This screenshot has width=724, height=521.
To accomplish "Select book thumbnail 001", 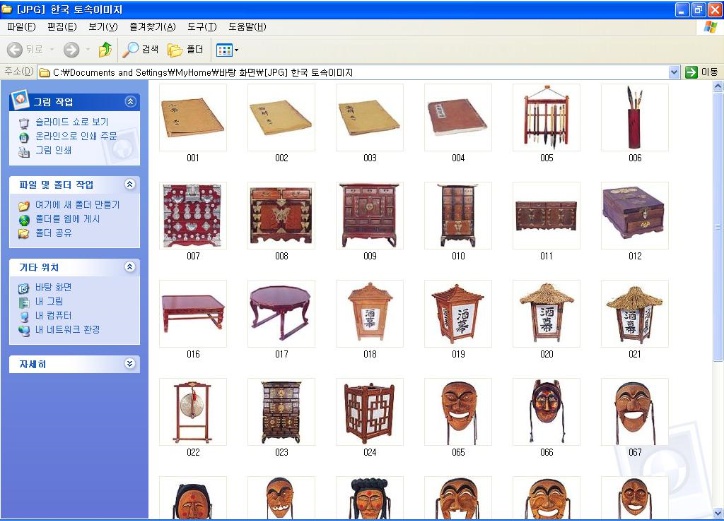I will coord(193,117).
